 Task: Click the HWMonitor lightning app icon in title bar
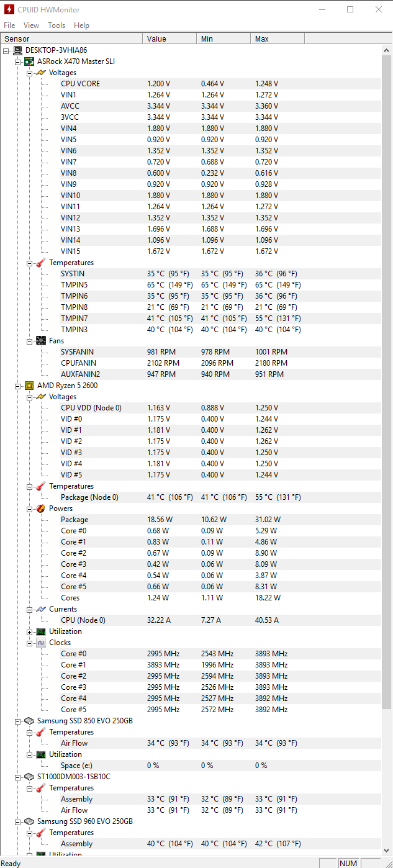[x=10, y=9]
